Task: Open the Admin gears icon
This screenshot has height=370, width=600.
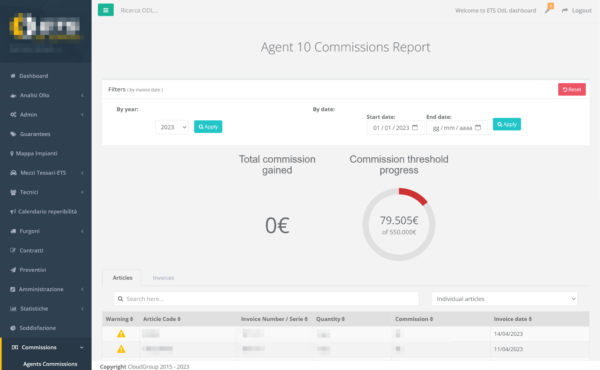Action: 13,114
